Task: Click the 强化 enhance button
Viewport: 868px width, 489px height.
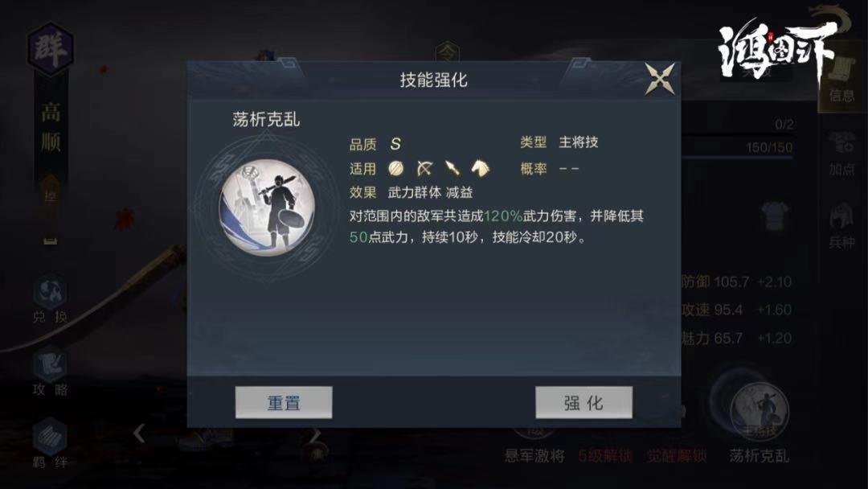Action: point(583,403)
